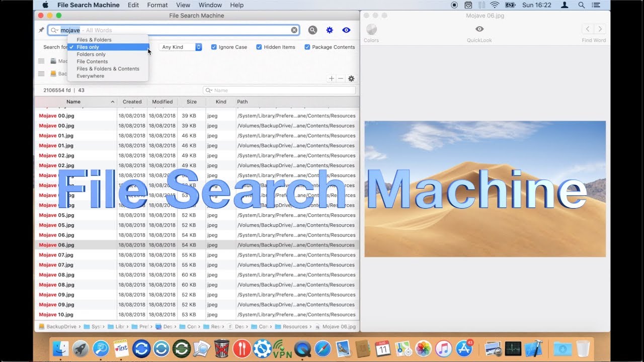The image size is (644, 362).
Task: Click in the Name filter field
Action: click(279, 90)
